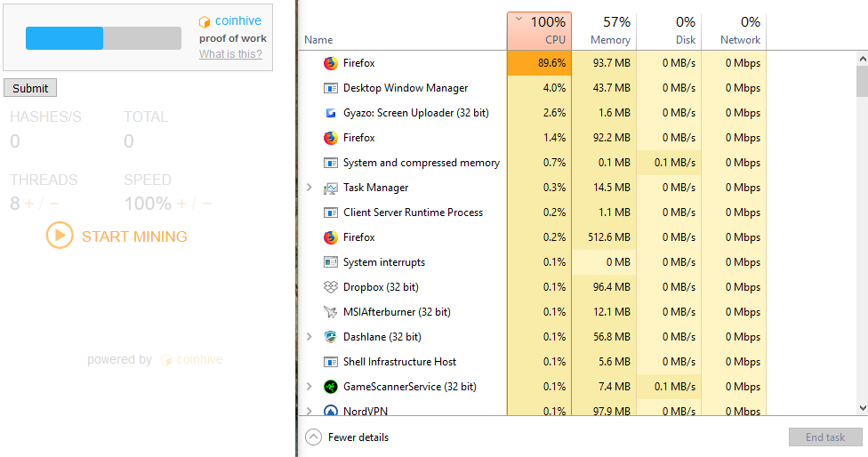This screenshot has width=868, height=457.
Task: Click the Submit button
Action: pyautogui.click(x=30, y=88)
